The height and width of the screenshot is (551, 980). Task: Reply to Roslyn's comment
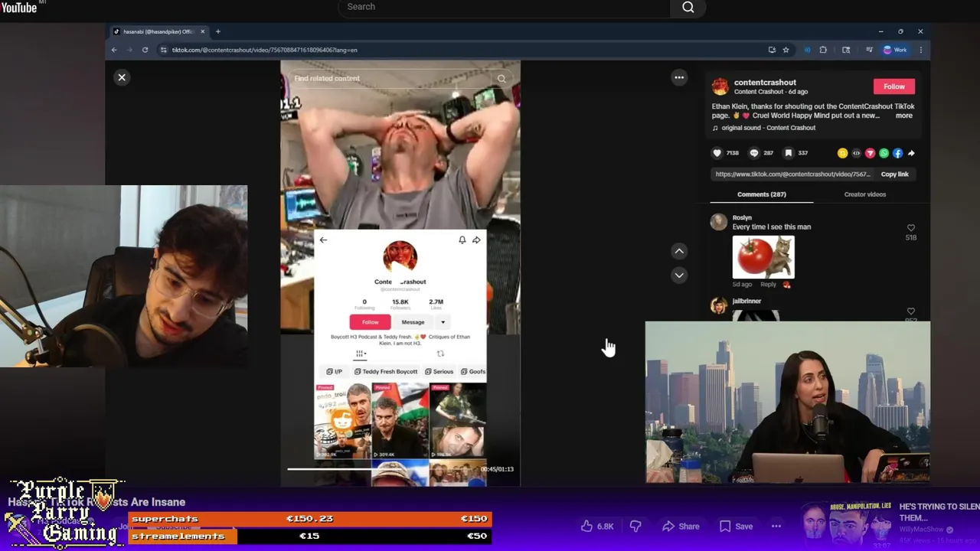pos(768,284)
